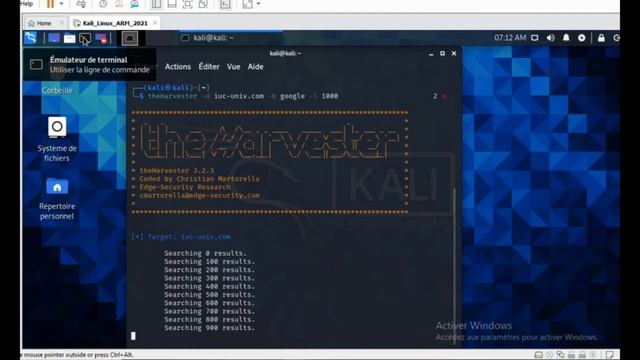This screenshot has width=640, height=360.
Task: Click the take snapshot clock icon
Action: tap(103, 4)
